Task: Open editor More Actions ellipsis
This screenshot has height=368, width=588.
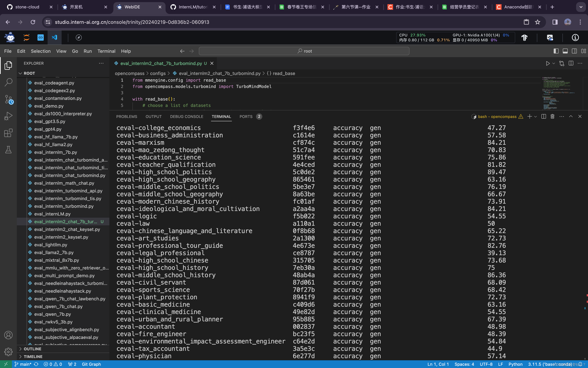Action: 580,63
